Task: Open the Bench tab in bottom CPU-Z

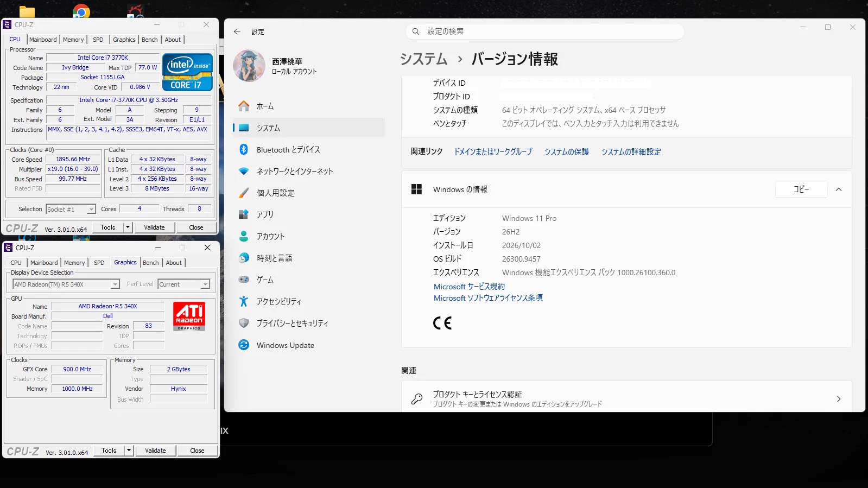Action: 151,263
